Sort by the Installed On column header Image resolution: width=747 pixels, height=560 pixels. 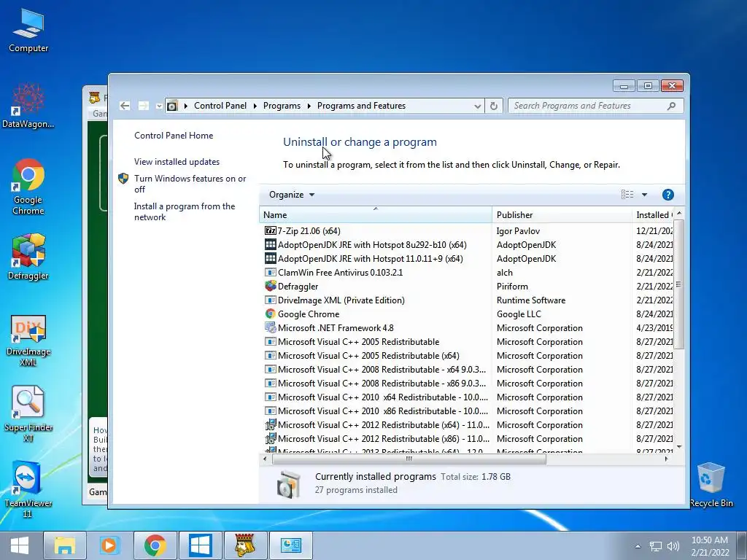click(x=653, y=215)
